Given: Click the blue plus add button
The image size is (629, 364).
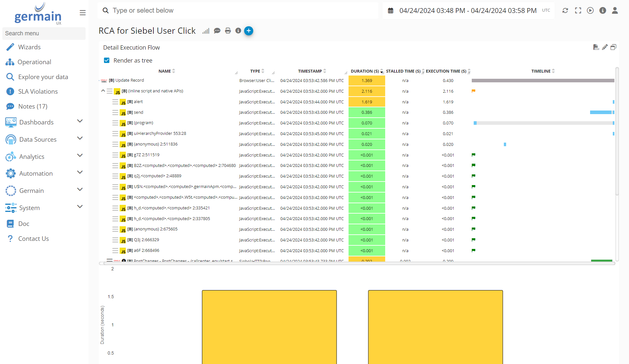Looking at the screenshot, I should point(249,31).
